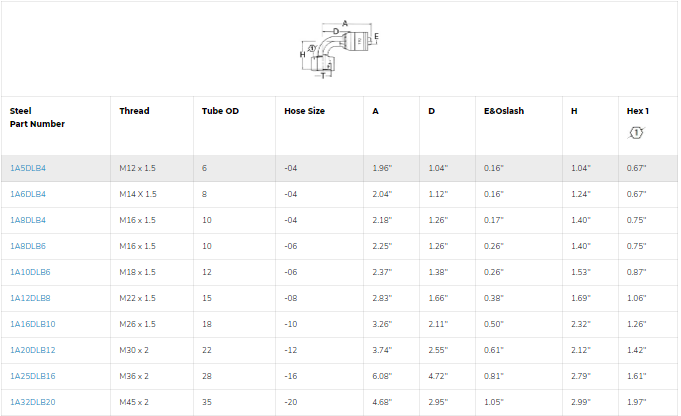
Task: Click the Hex 1 column header
Action: (638, 111)
